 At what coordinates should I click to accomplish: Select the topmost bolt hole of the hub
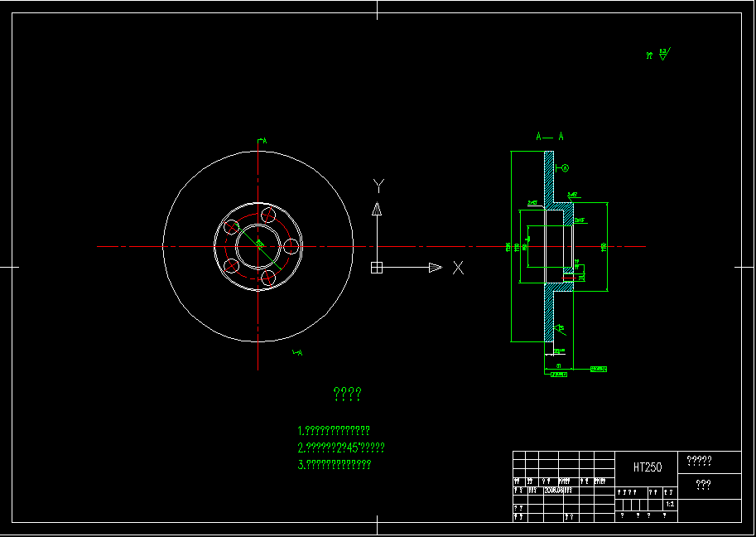click(x=268, y=215)
